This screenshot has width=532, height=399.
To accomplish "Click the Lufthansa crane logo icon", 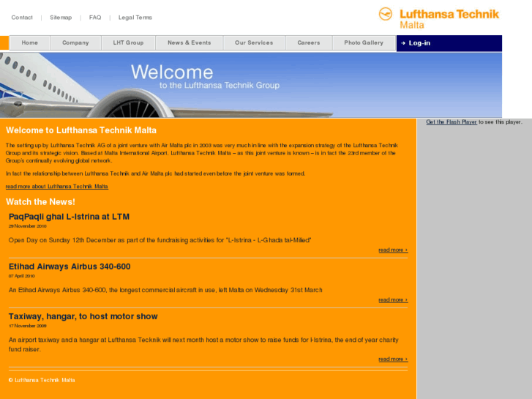I will pos(386,14).
